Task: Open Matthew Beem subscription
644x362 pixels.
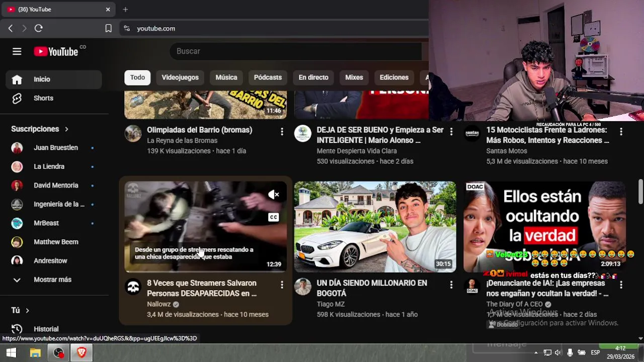Action: [x=54, y=242]
